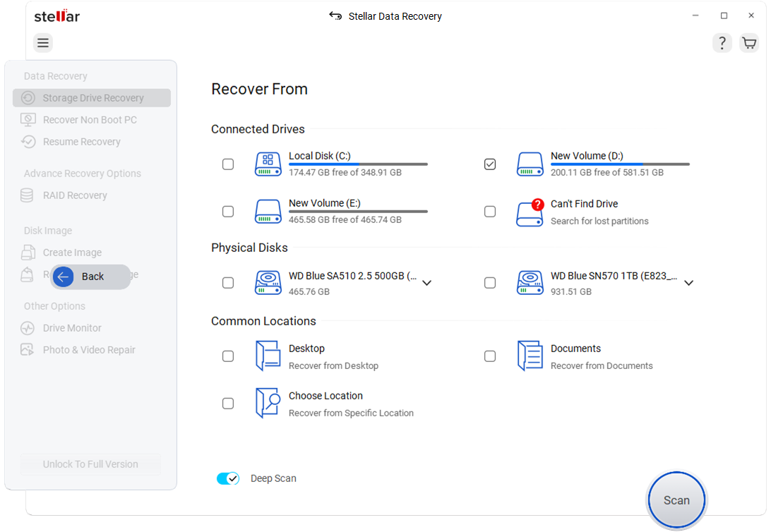Image resolution: width=771 pixels, height=532 pixels.
Task: Click the WD Blue SA510 disk icon
Action: pos(268,283)
